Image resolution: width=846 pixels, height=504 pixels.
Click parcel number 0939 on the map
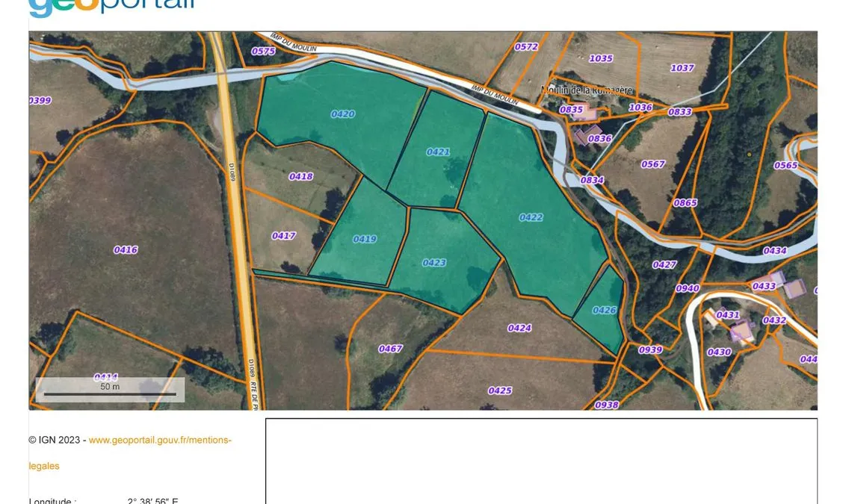point(650,350)
